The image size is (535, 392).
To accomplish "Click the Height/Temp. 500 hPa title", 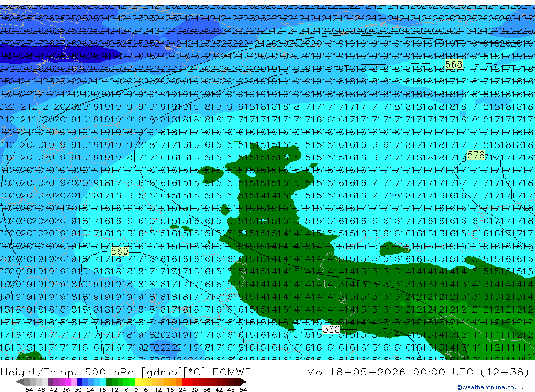I will tap(69, 372).
